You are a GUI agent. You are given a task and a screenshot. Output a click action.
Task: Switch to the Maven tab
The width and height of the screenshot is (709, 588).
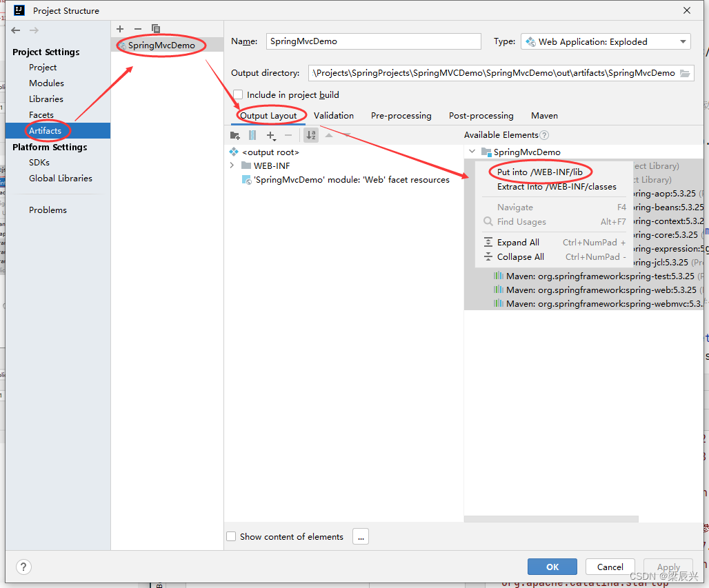pos(544,116)
